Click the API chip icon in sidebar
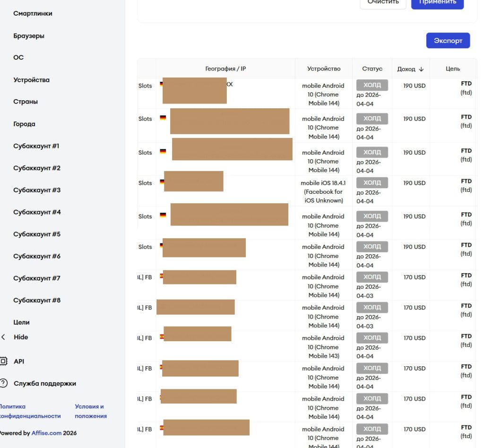Viewport: 484px width, 448px height. [x=3, y=362]
